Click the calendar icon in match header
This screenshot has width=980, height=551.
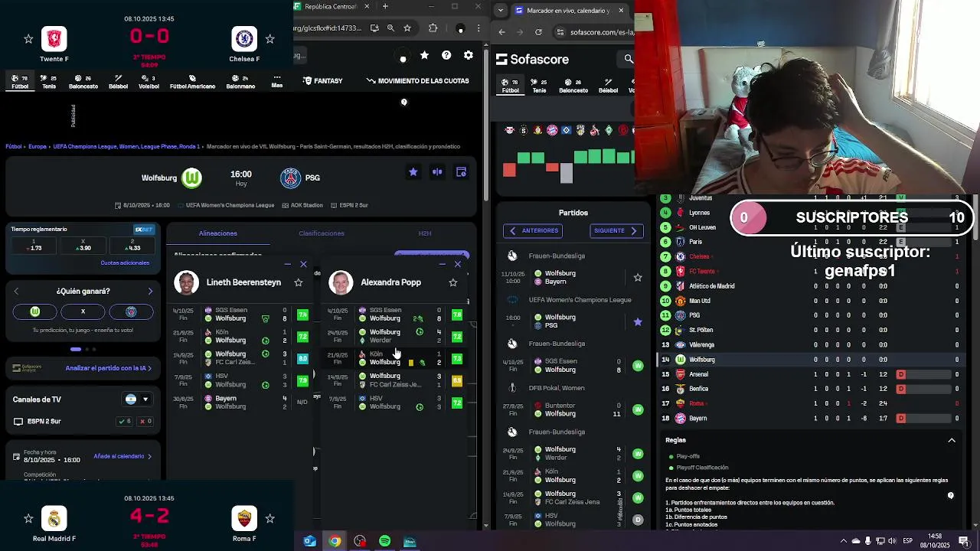click(x=461, y=172)
